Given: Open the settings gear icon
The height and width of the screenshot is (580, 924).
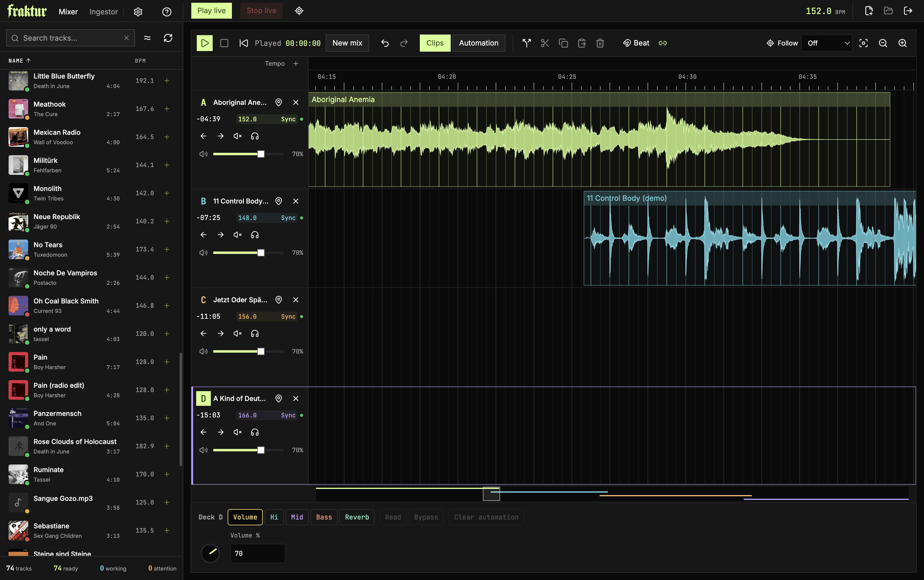Looking at the screenshot, I should (x=138, y=12).
